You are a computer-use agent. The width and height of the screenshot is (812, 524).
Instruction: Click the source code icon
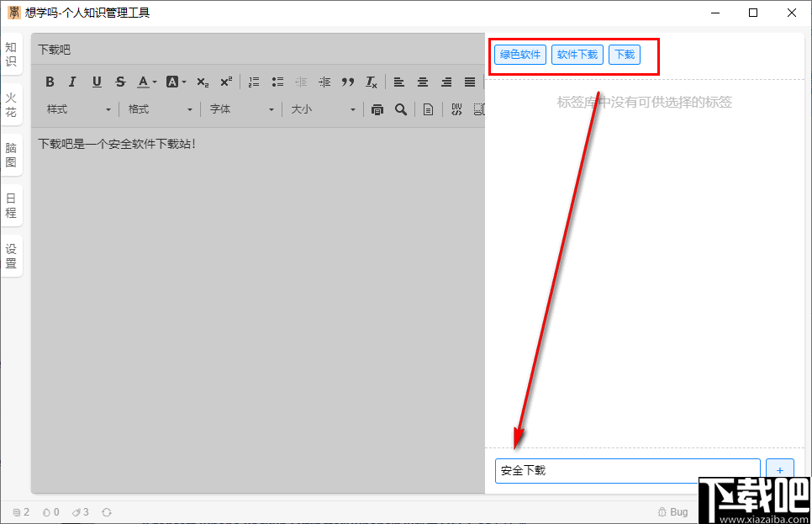456,109
